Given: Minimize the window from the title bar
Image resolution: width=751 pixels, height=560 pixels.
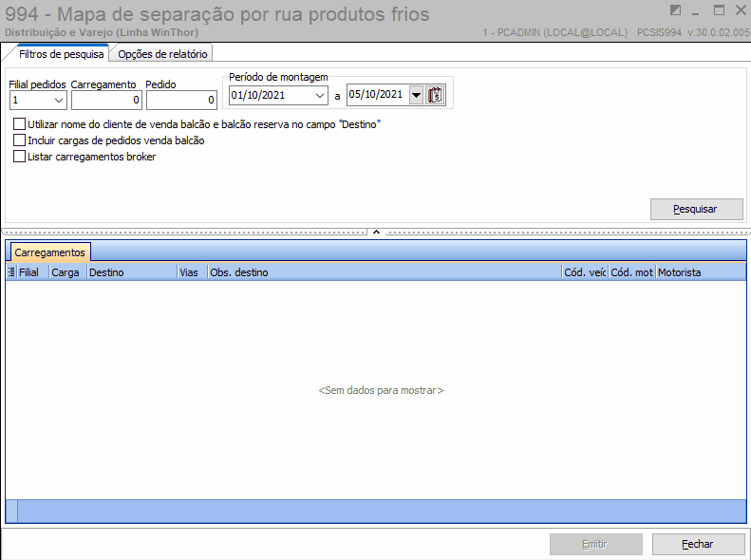Looking at the screenshot, I should [696, 11].
